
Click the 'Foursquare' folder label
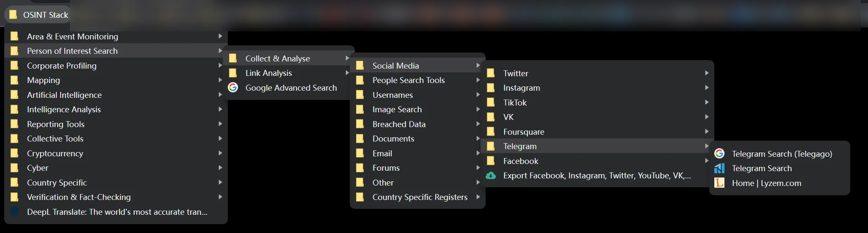point(524,132)
